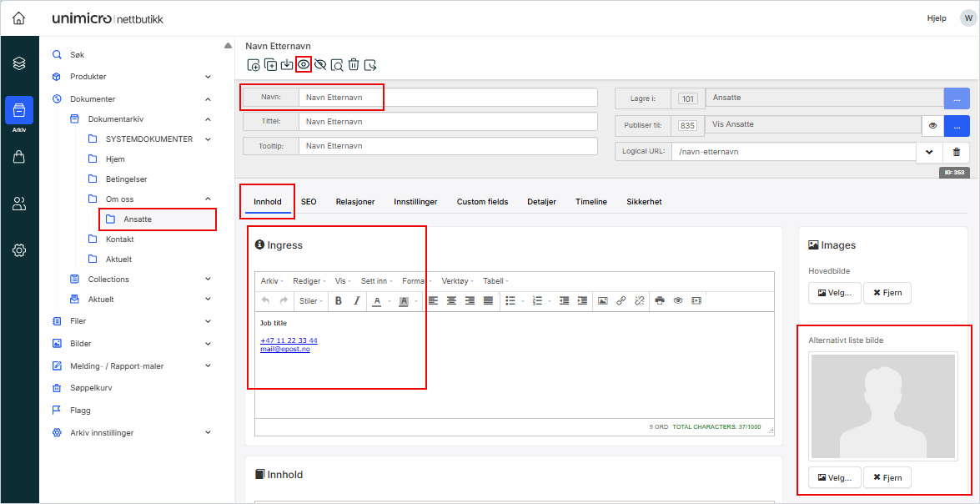Open the Logical URL dropdown chevron
Screen dimensions: 980x504
coord(929,152)
